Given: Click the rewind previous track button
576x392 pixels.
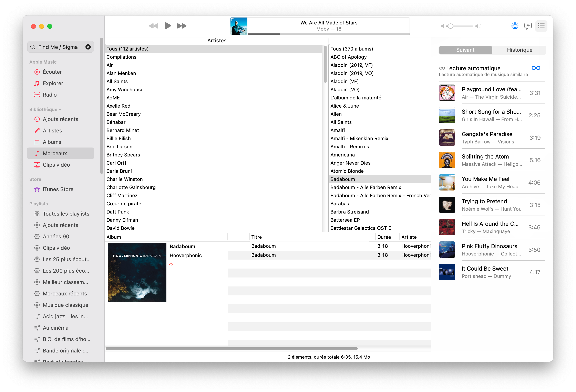Looking at the screenshot, I should point(153,26).
